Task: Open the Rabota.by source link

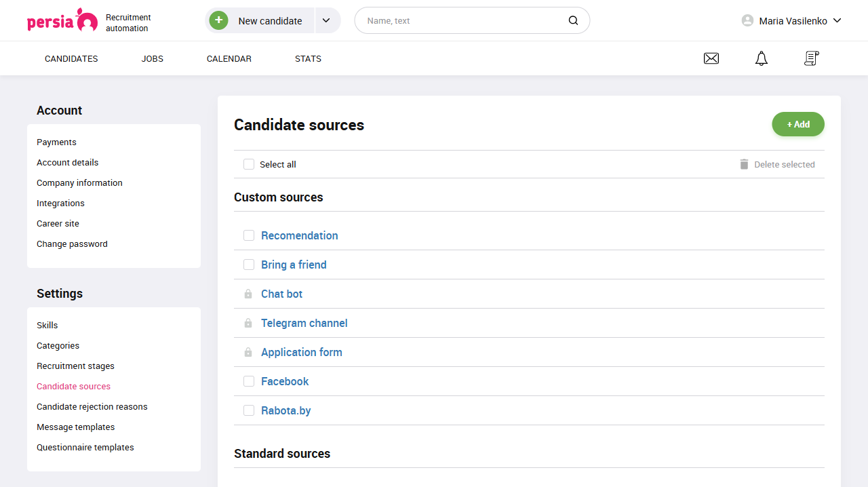Action: tap(285, 410)
